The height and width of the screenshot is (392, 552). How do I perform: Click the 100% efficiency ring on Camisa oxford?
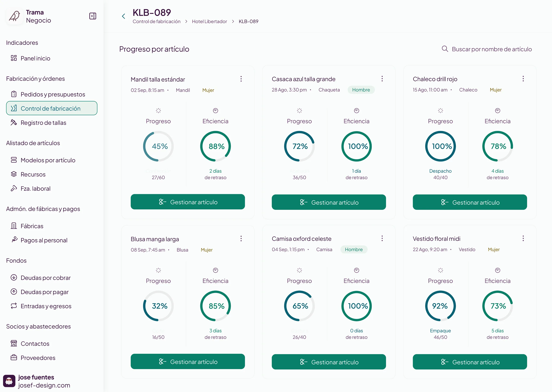point(357,306)
